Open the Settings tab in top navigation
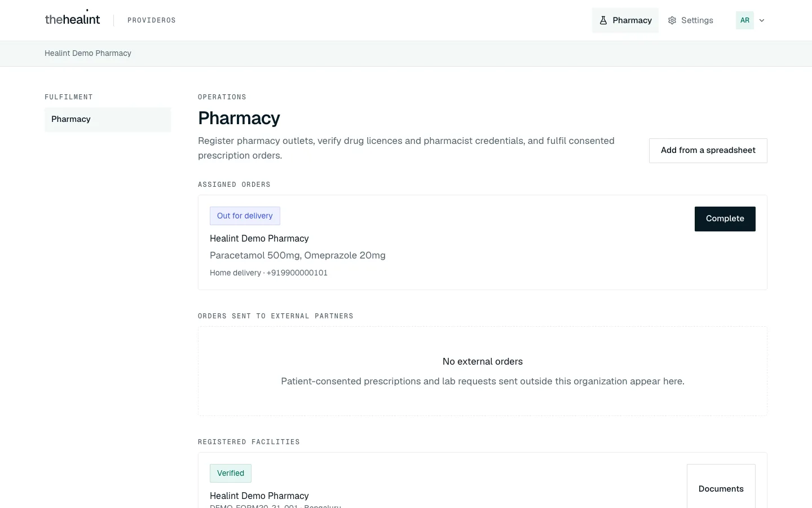The height and width of the screenshot is (508, 812). coord(691,20)
